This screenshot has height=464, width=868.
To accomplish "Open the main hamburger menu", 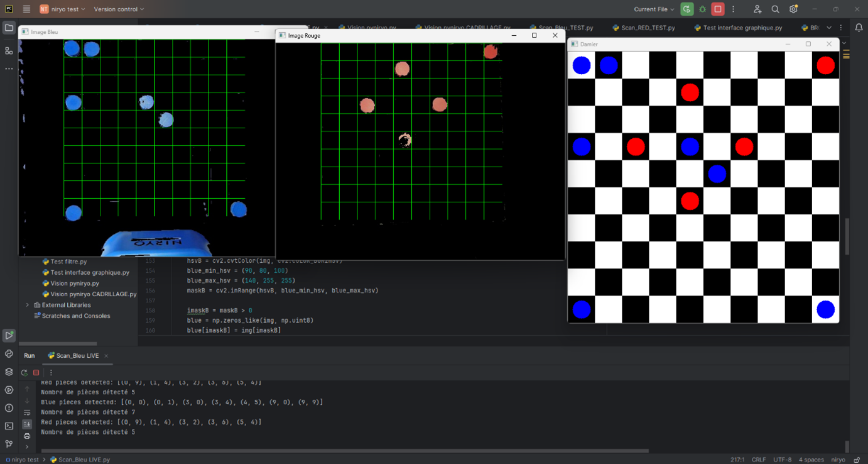I will (26, 9).
